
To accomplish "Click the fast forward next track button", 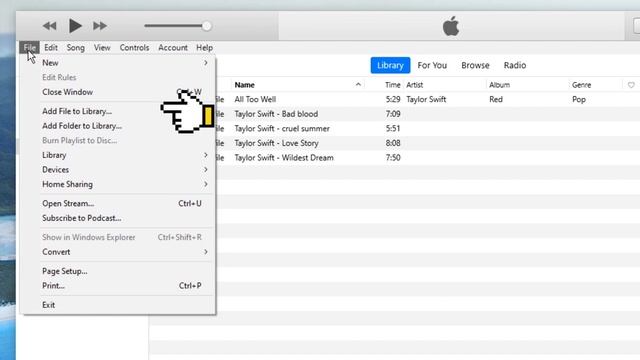I will pos(100,26).
